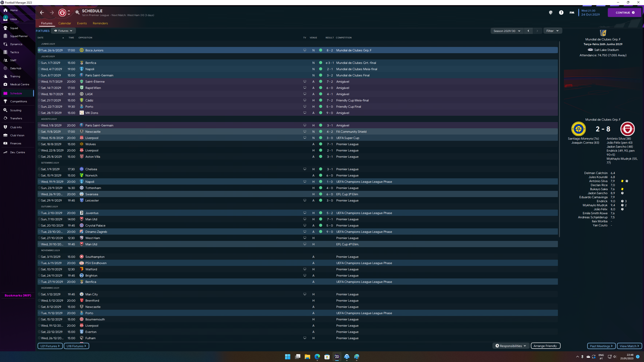The image size is (644, 362).
Task: Click the club badge in the header
Action: [x=62, y=13]
